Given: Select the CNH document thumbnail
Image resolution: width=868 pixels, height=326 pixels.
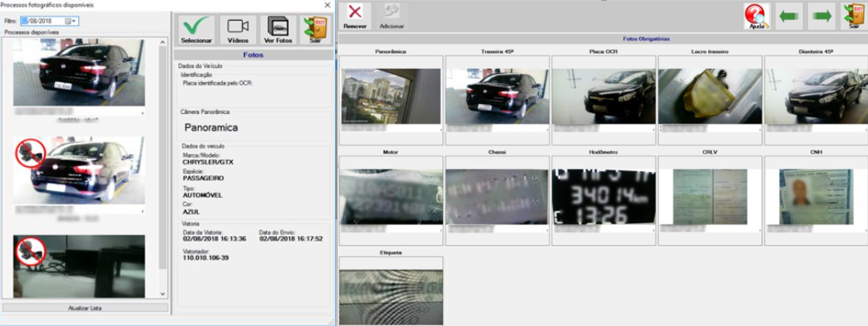Looking at the screenshot, I should point(816,196).
